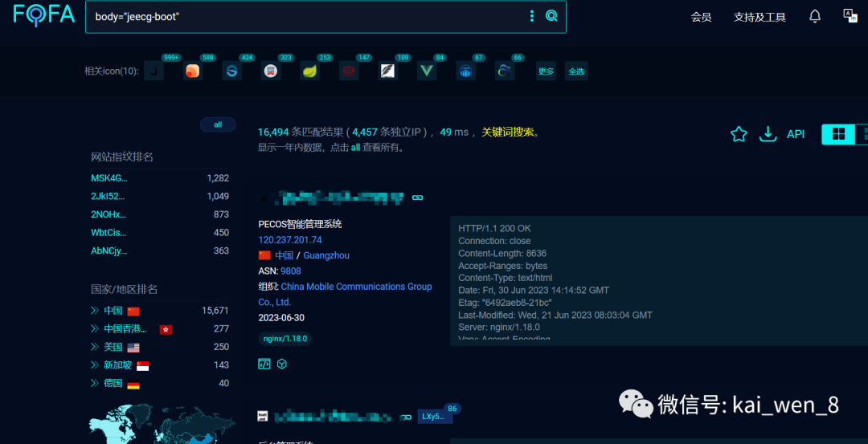Select the orange icon with 588 badge
Viewport: 868px width, 444px height.
pos(193,71)
